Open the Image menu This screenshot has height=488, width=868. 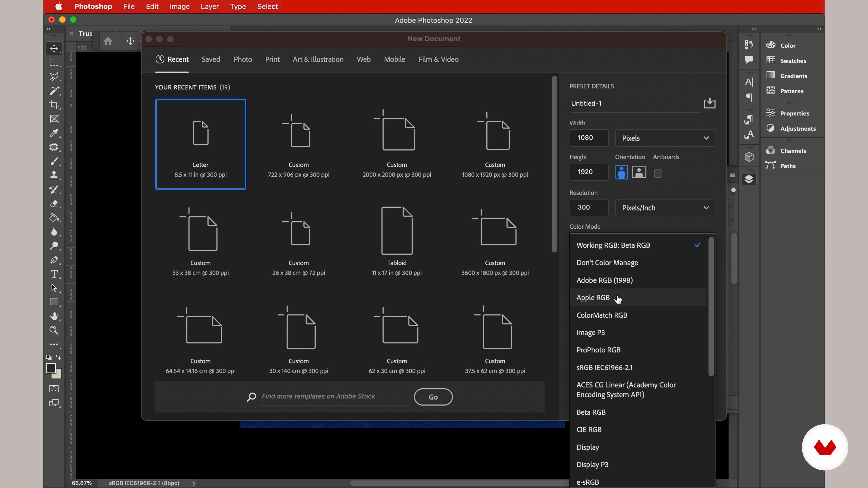pos(180,6)
